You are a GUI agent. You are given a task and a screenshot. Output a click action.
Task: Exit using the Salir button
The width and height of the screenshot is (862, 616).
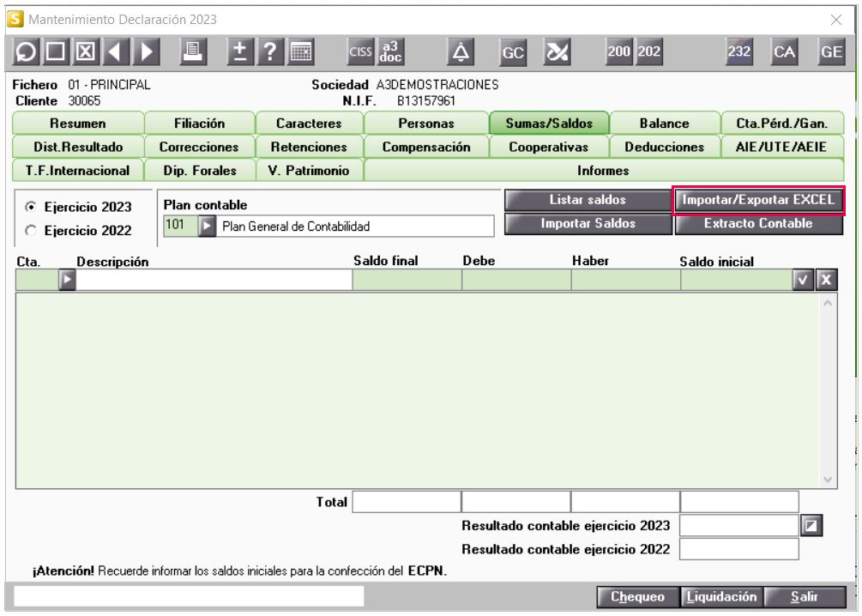(805, 597)
